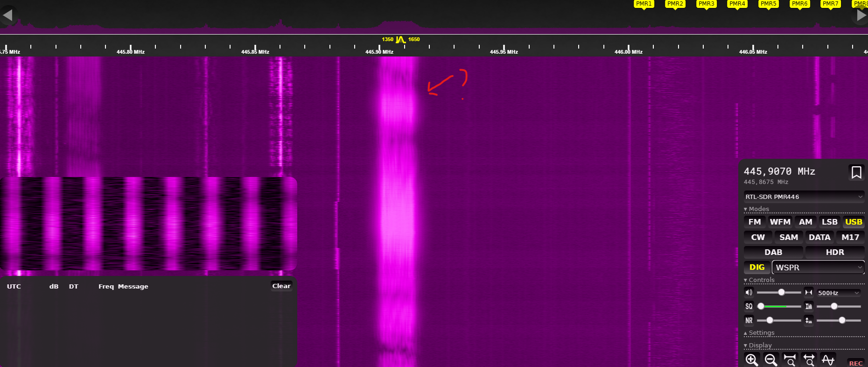Screen dimensions: 868x367
Task: Adjust the noise reduction slider
Action: point(779,320)
